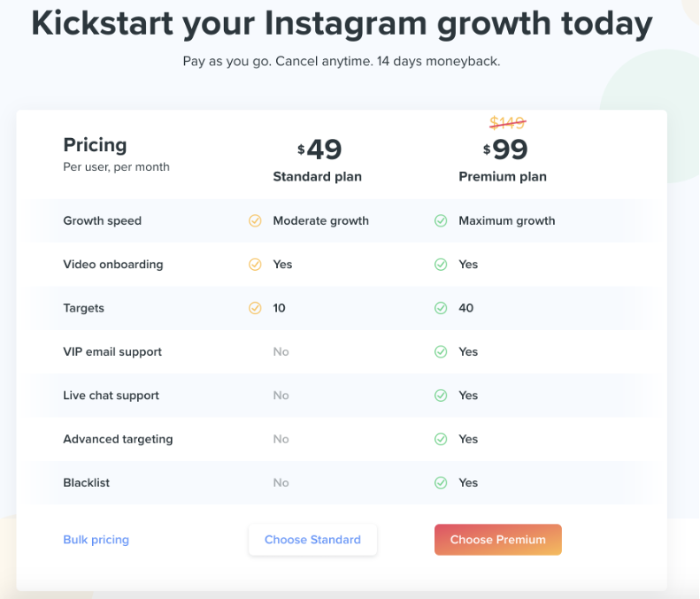Image resolution: width=700 pixels, height=599 pixels.
Task: Click the Premium plan heading
Action: (503, 177)
